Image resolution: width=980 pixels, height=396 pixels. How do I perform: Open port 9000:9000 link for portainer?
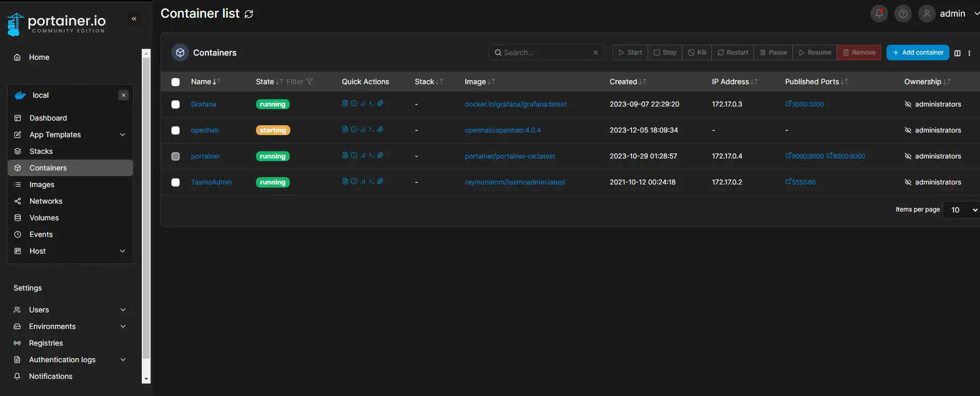804,156
